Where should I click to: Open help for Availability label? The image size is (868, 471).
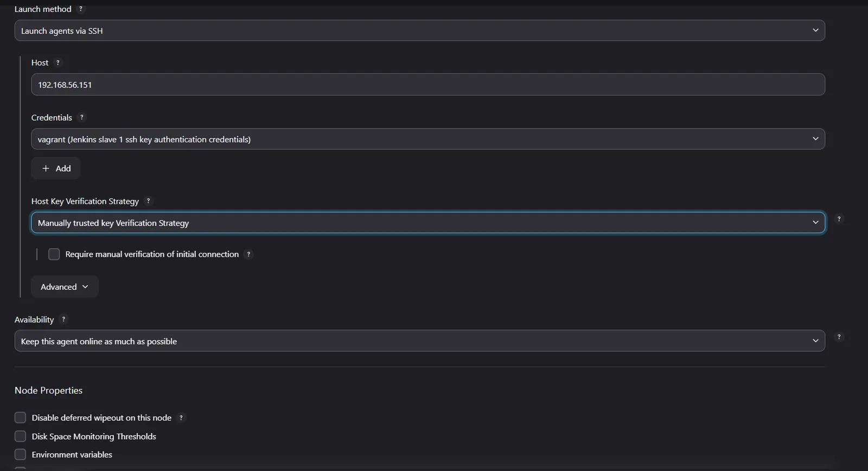point(63,319)
